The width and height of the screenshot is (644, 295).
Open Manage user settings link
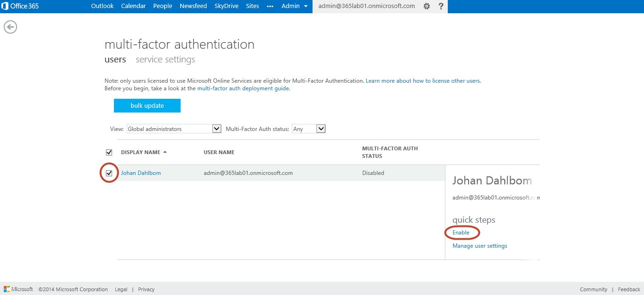[x=479, y=246]
